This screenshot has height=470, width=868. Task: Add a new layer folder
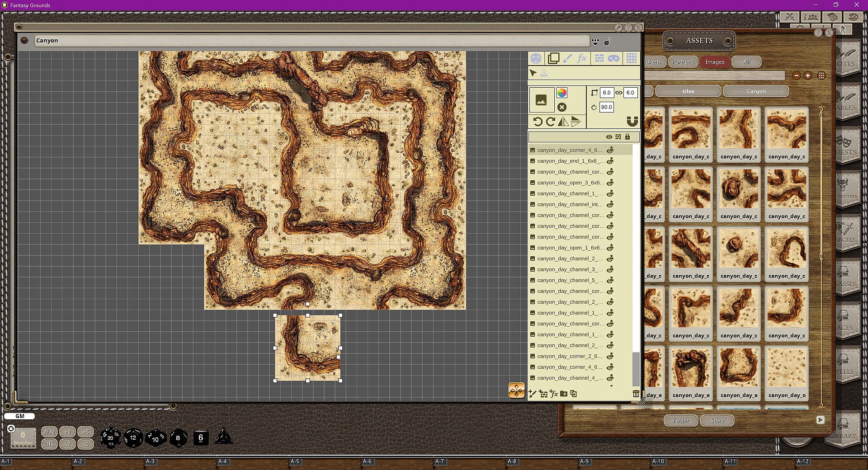[x=564, y=394]
